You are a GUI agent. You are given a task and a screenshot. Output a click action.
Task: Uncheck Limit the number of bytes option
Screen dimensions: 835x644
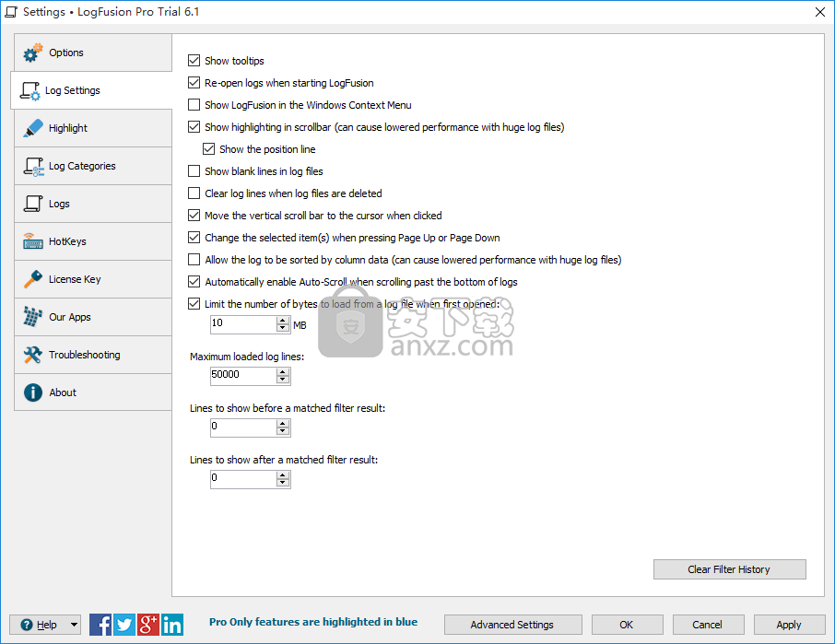[194, 304]
